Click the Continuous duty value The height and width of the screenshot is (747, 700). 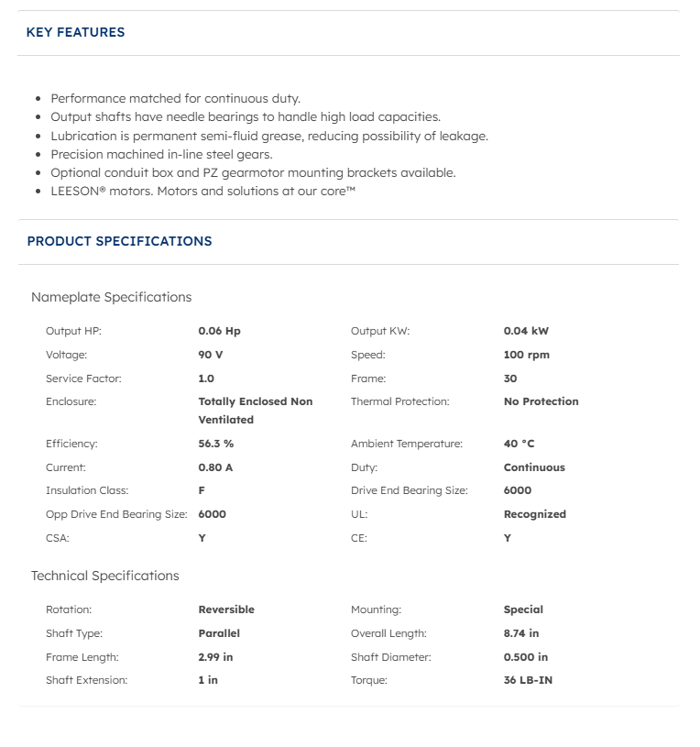534,467
